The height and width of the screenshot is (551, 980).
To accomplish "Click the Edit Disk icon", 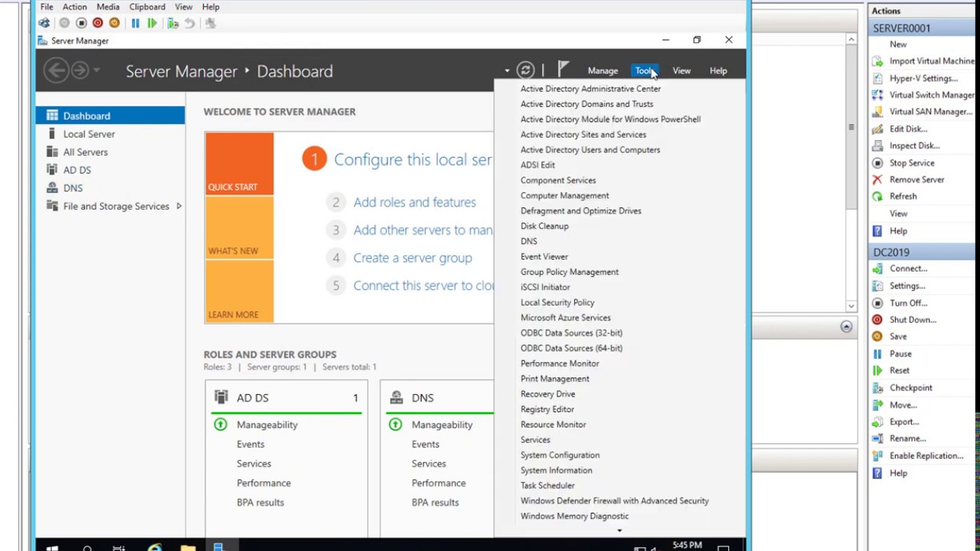I will [877, 129].
